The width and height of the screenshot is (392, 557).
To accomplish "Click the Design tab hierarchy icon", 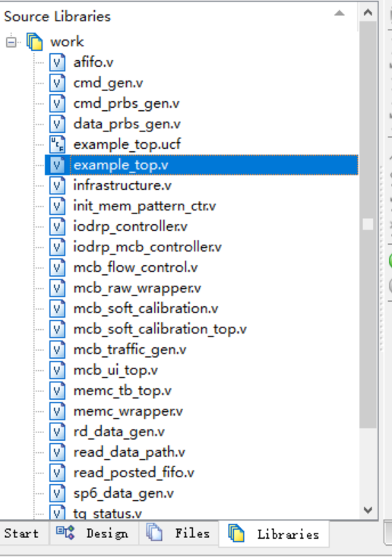I will coord(65,533).
